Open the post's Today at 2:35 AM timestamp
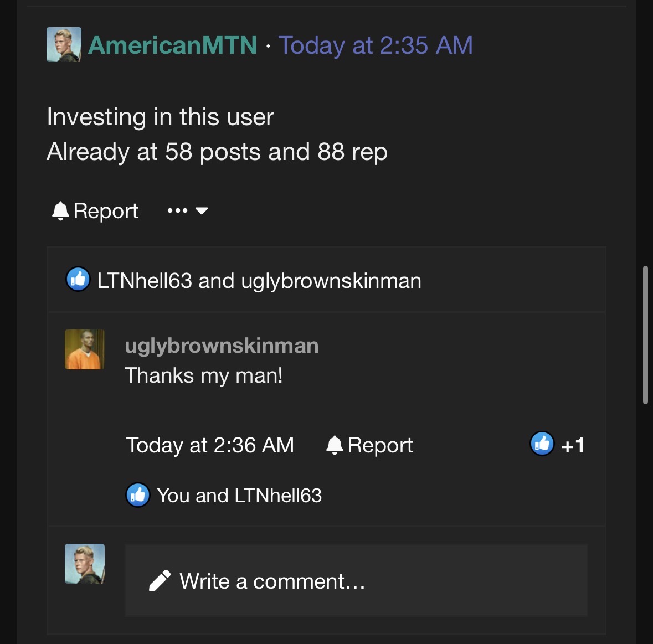The image size is (653, 644). 376,45
